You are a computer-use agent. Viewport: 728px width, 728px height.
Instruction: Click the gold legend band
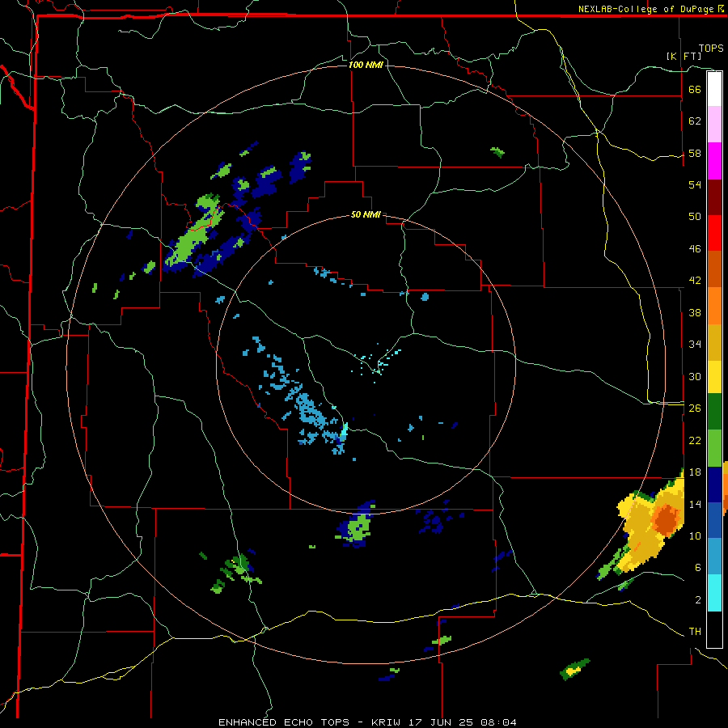point(714,343)
